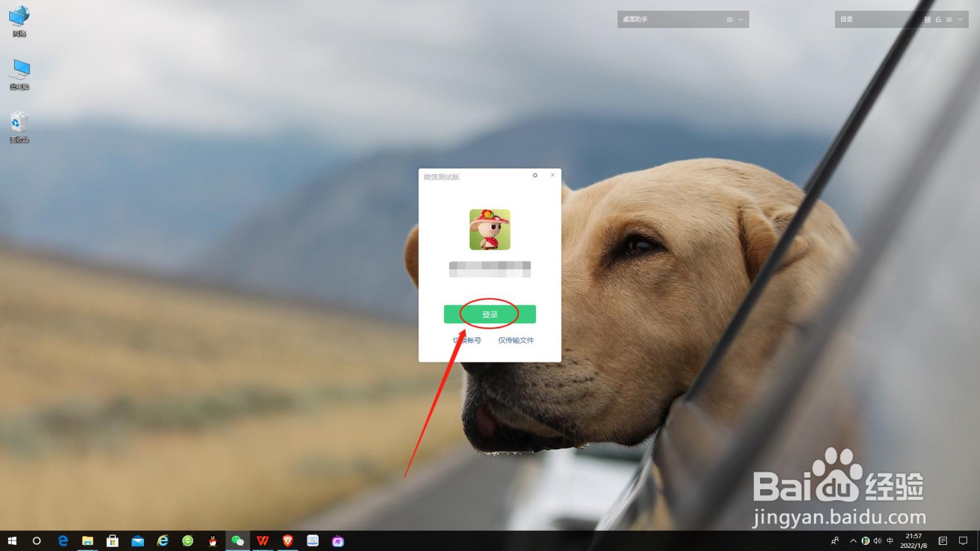Click round colorful tray icon beside volume

click(865, 541)
